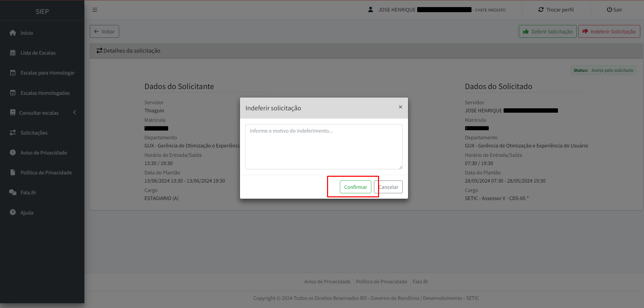This screenshot has width=644, height=308.
Task: Click the solicitante name Thiaguin
Action: [x=154, y=110]
